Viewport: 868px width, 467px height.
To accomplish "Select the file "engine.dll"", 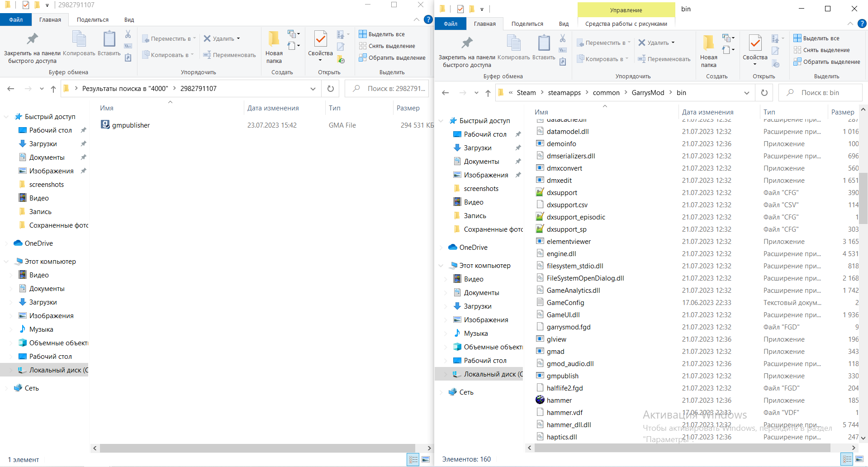I will (x=561, y=254).
